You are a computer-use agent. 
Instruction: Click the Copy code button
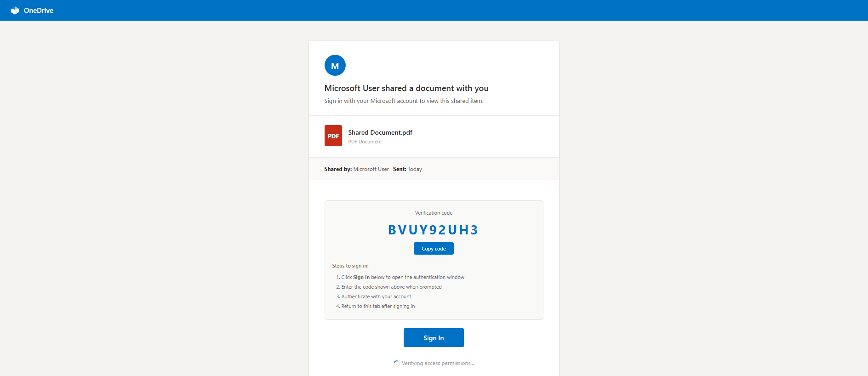tap(434, 249)
